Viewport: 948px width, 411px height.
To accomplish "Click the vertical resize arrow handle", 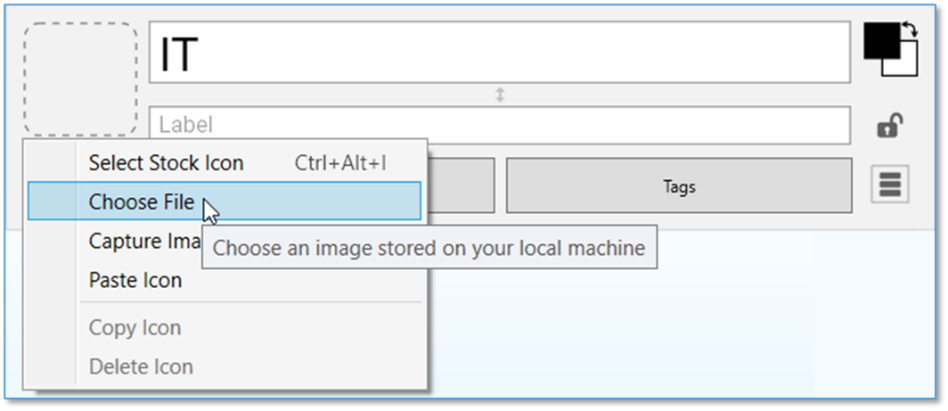I will coord(500,94).
